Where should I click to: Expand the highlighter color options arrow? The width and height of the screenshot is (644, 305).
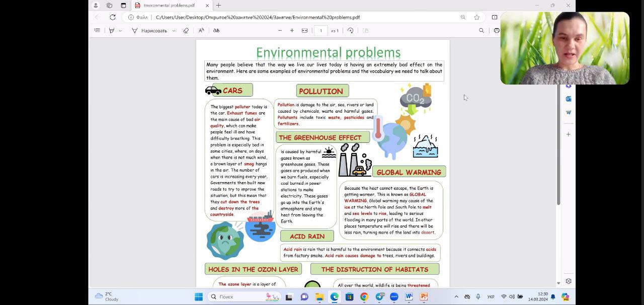pyautogui.click(x=120, y=31)
